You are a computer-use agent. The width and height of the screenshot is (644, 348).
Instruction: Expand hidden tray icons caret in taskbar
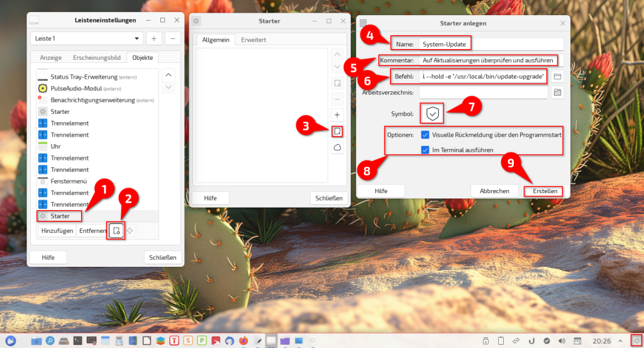coord(621,340)
